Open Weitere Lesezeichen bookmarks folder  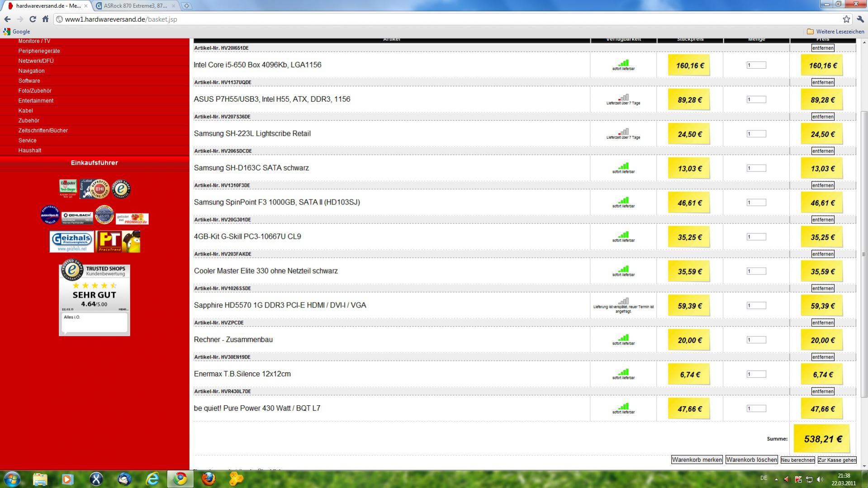(x=835, y=32)
